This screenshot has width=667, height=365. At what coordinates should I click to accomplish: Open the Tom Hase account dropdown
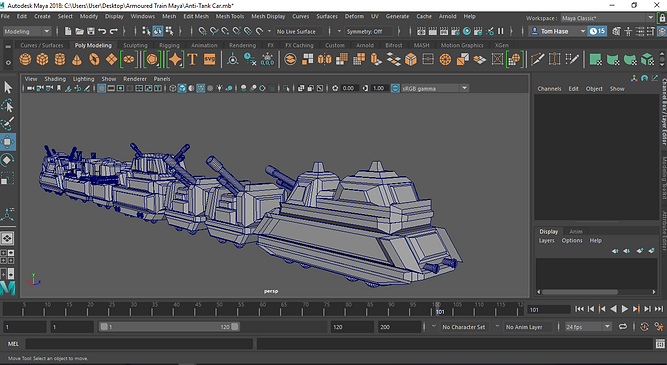point(558,31)
